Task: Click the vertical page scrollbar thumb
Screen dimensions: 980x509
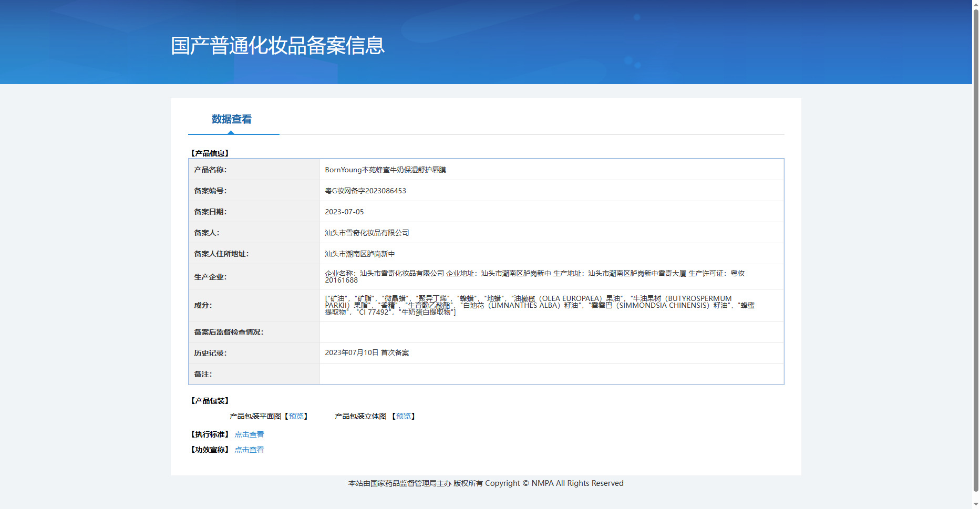Action: click(x=976, y=247)
